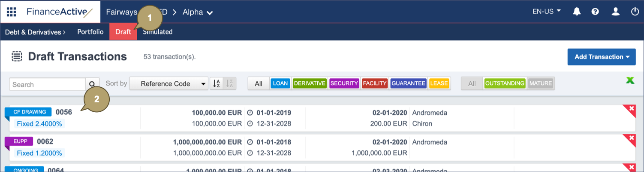Click into the Search input field

coord(47,84)
